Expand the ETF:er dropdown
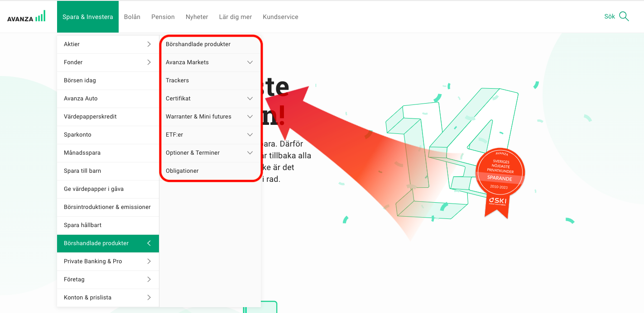Image resolution: width=644 pixels, height=313 pixels. [x=250, y=135]
